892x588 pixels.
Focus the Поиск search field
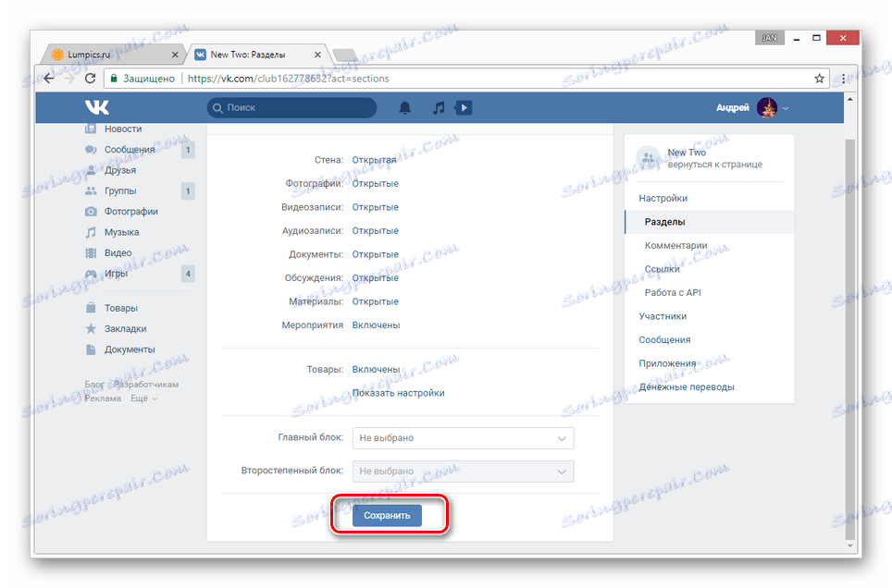point(291,107)
